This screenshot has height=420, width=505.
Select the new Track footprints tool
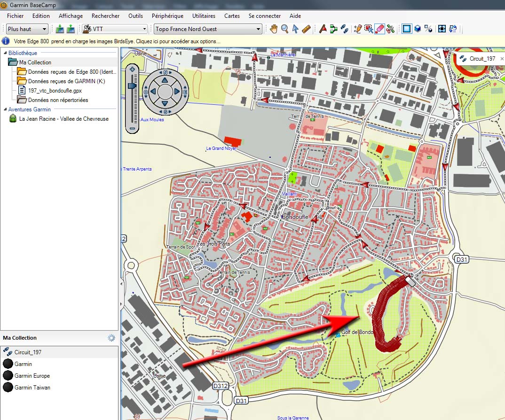[345, 29]
